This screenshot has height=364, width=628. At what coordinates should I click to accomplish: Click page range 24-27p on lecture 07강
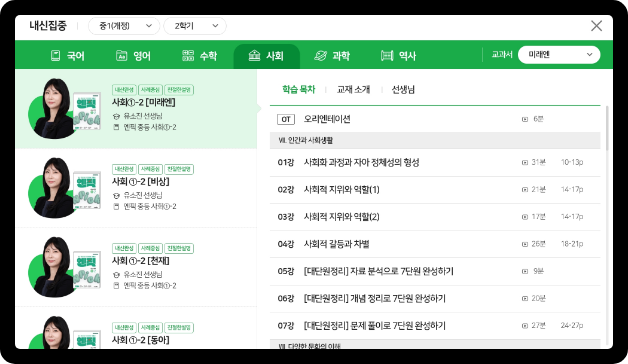[572, 326]
